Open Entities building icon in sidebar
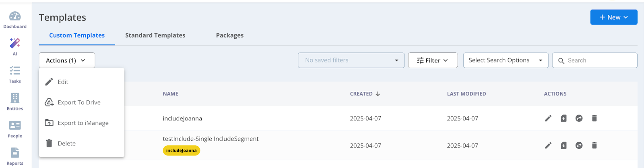This screenshot has width=644, height=168. pos(15,98)
